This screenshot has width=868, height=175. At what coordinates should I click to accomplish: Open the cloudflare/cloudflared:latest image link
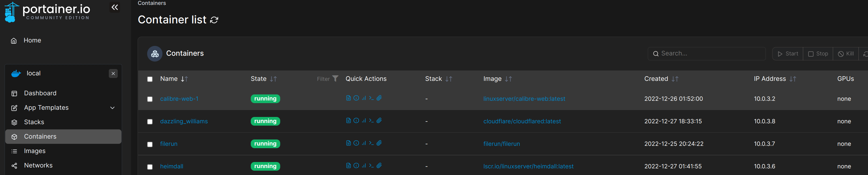tap(522, 121)
